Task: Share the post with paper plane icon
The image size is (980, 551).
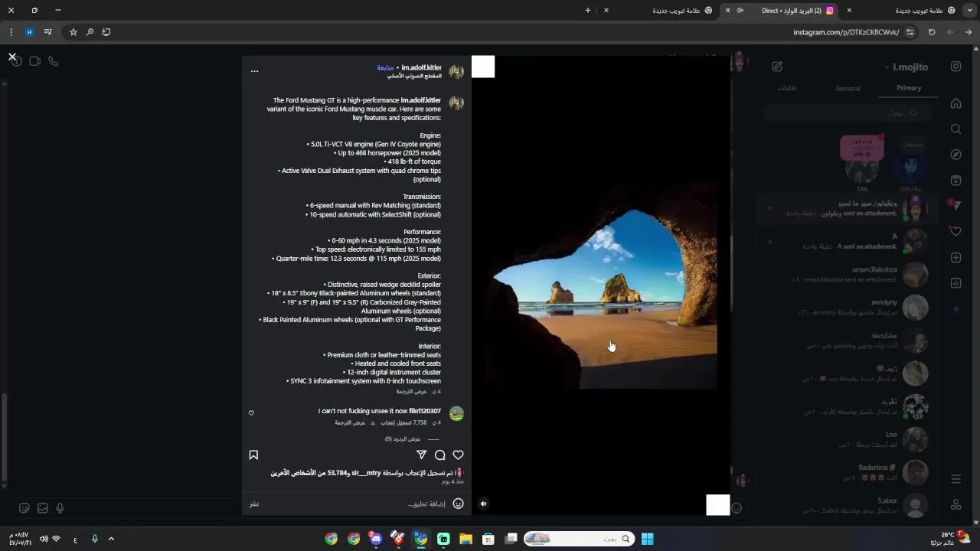Action: pos(421,455)
